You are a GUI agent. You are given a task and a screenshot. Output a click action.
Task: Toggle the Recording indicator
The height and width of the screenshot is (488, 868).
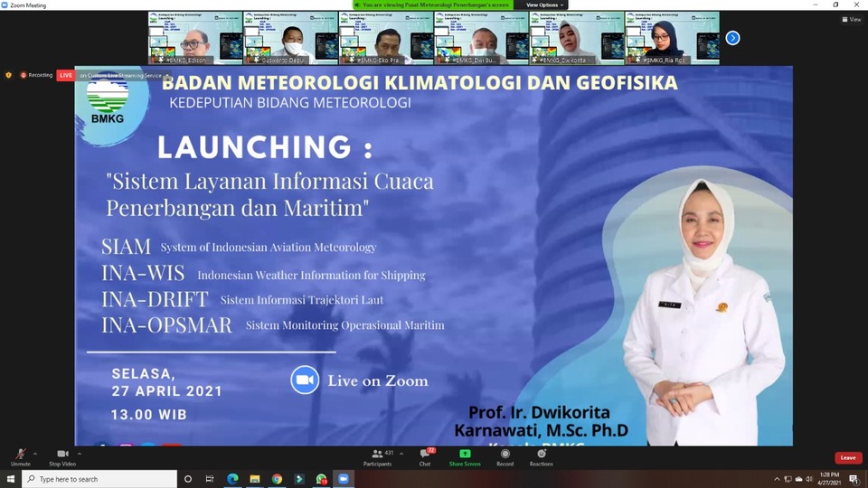[x=36, y=75]
